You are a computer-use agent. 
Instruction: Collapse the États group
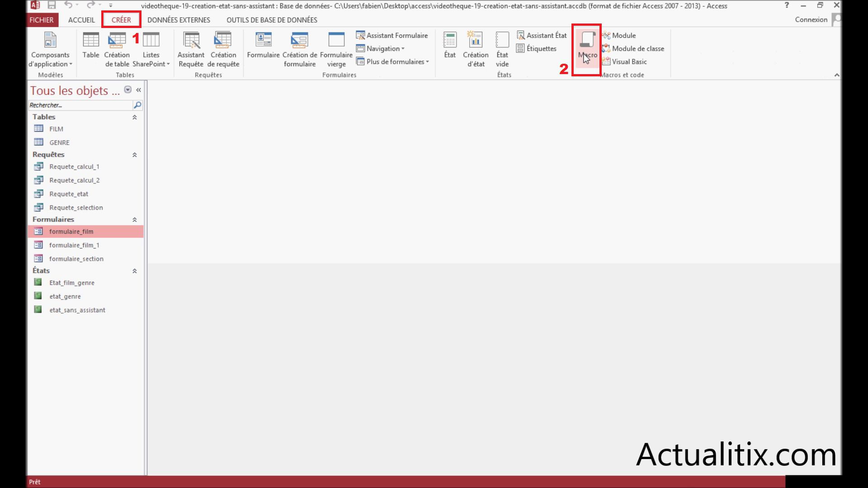click(134, 271)
